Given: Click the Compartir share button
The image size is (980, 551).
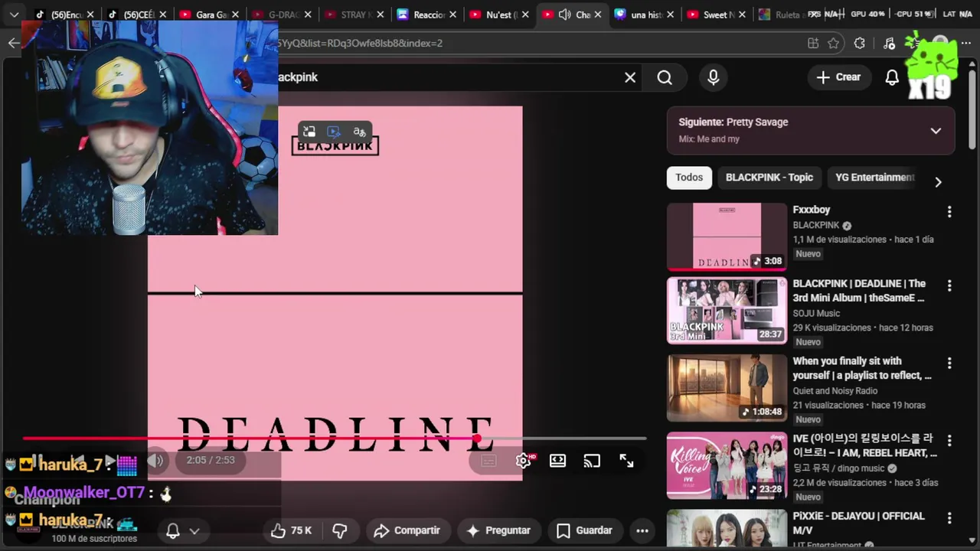Looking at the screenshot, I should point(407,530).
